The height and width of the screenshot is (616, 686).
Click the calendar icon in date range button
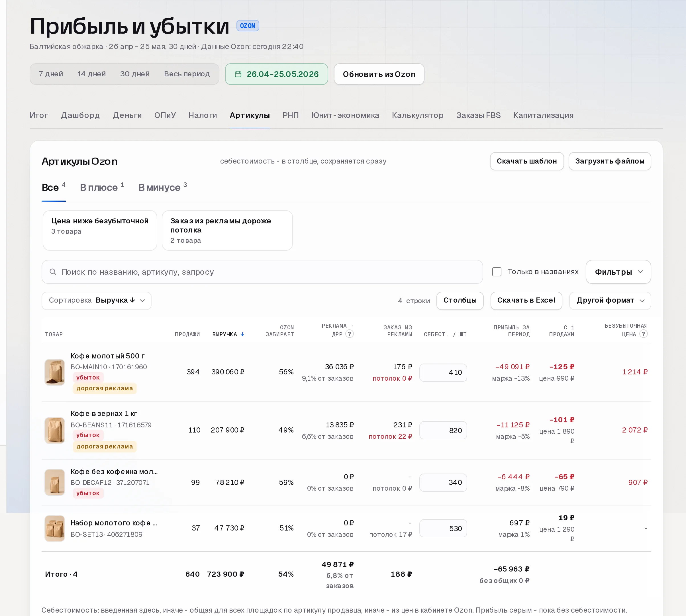click(238, 74)
